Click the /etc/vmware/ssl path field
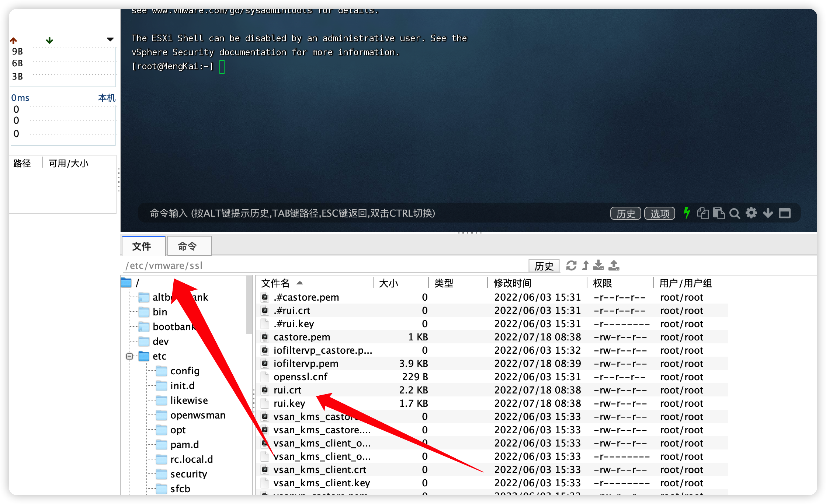The width and height of the screenshot is (826, 504). [x=324, y=266]
